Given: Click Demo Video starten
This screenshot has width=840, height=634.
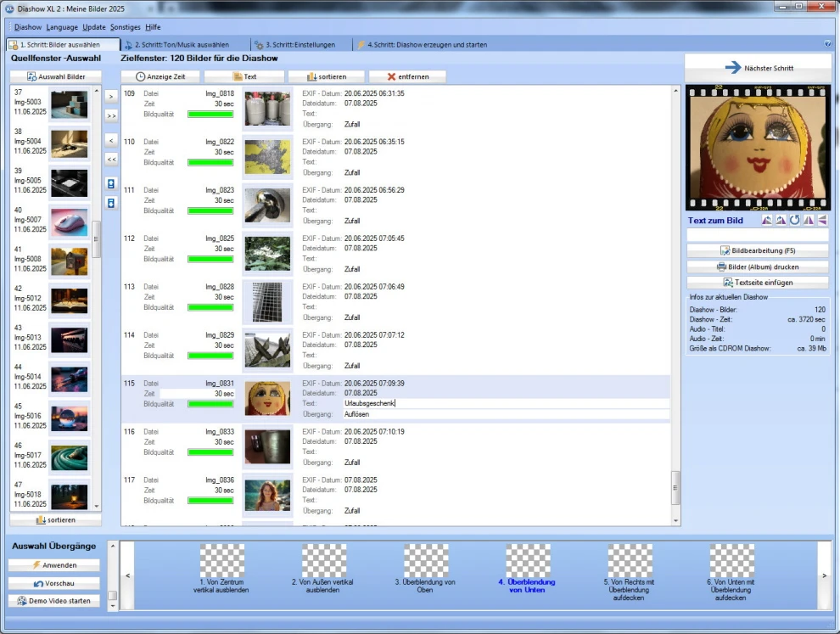Looking at the screenshot, I should click(x=54, y=601).
